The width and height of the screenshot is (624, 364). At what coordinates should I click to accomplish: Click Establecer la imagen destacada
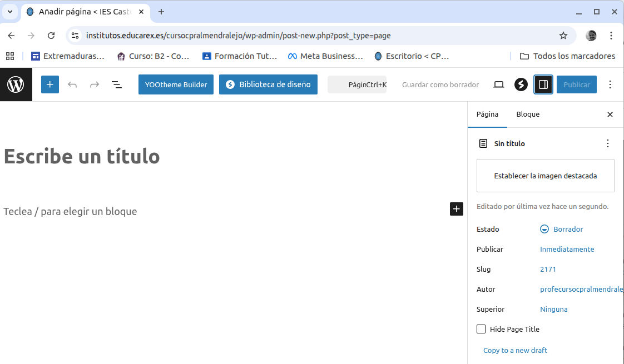(545, 176)
